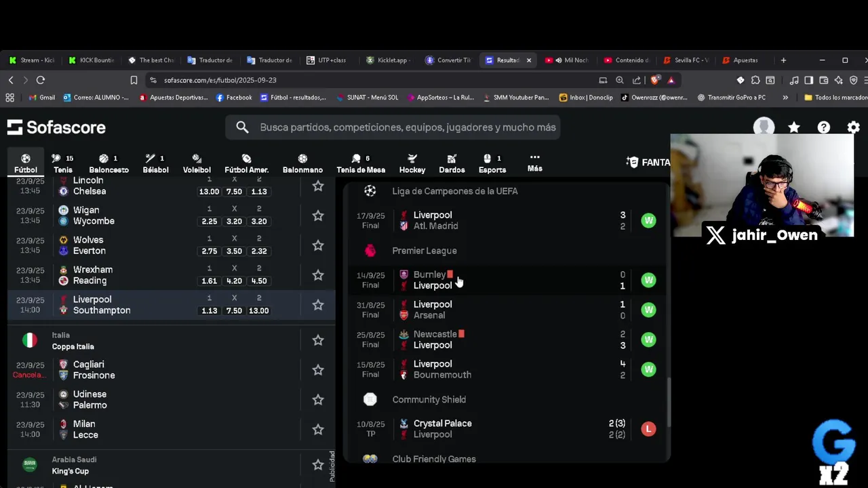
Task: Favorite the Cagliari vs Frosinone match
Action: pyautogui.click(x=318, y=370)
